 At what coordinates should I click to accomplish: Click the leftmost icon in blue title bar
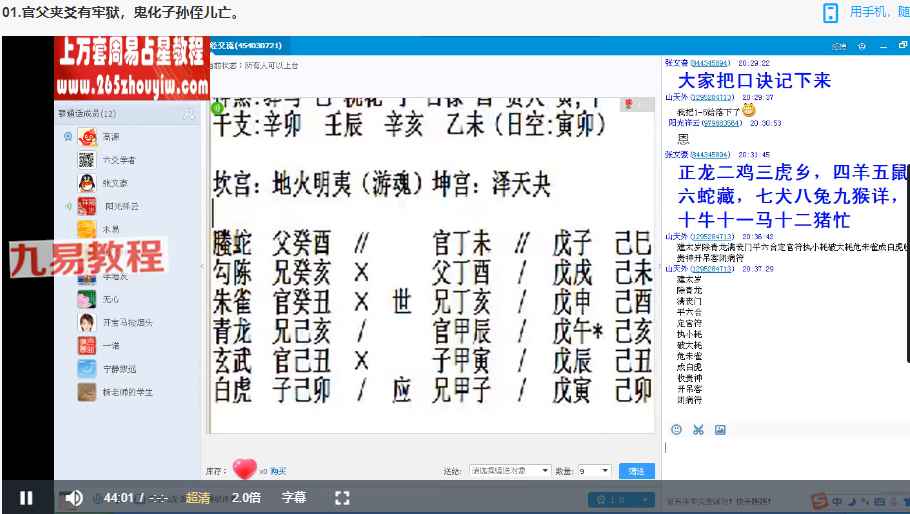839,46
